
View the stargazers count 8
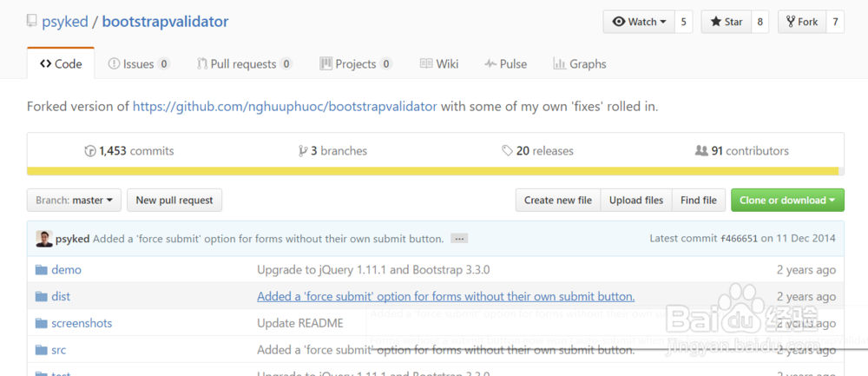(x=760, y=23)
